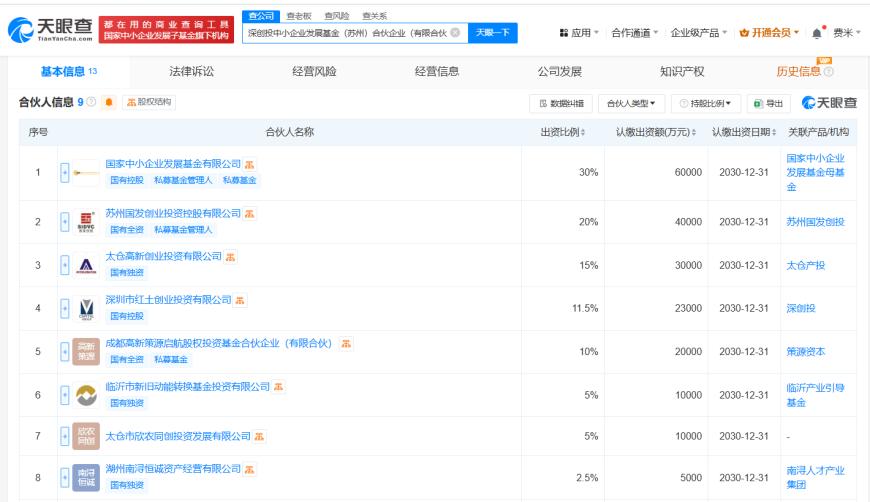Click the 高新策源 logo tile in row 5
The image size is (870, 502).
[86, 352]
